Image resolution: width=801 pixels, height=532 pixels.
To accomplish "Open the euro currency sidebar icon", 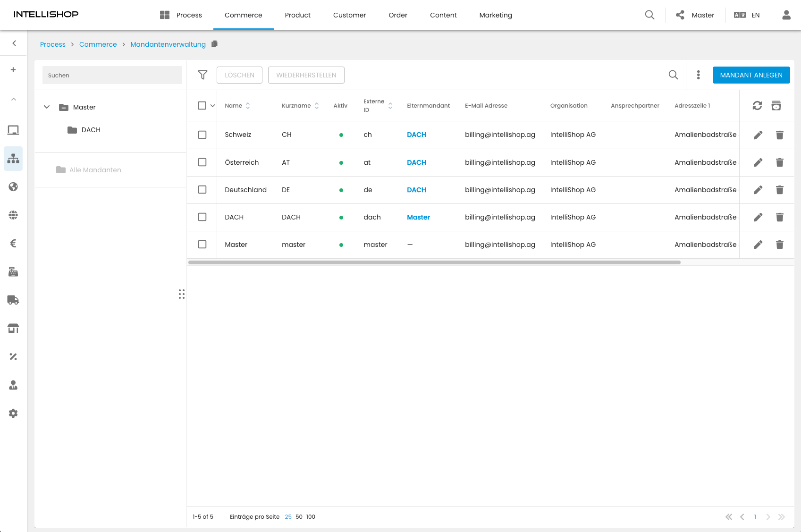I will (13, 244).
